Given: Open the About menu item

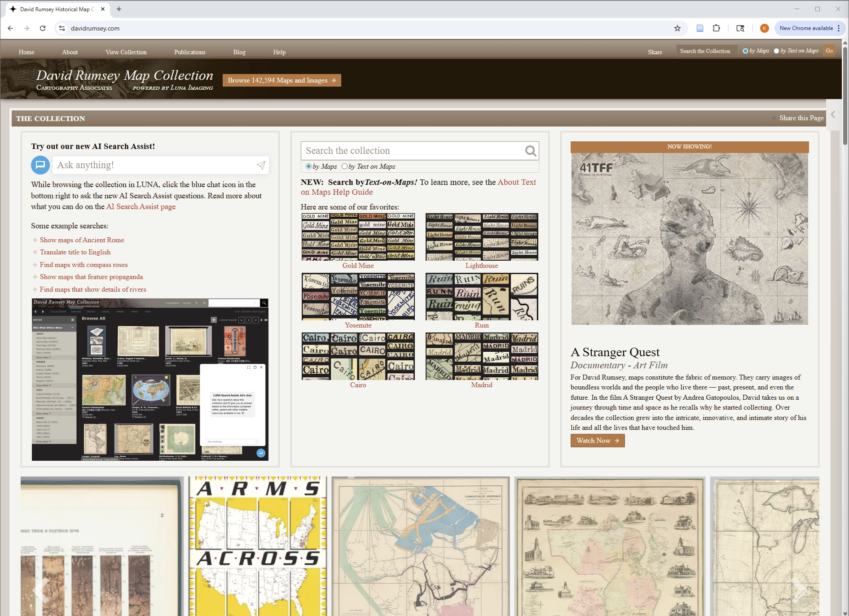Looking at the screenshot, I should click(x=70, y=52).
